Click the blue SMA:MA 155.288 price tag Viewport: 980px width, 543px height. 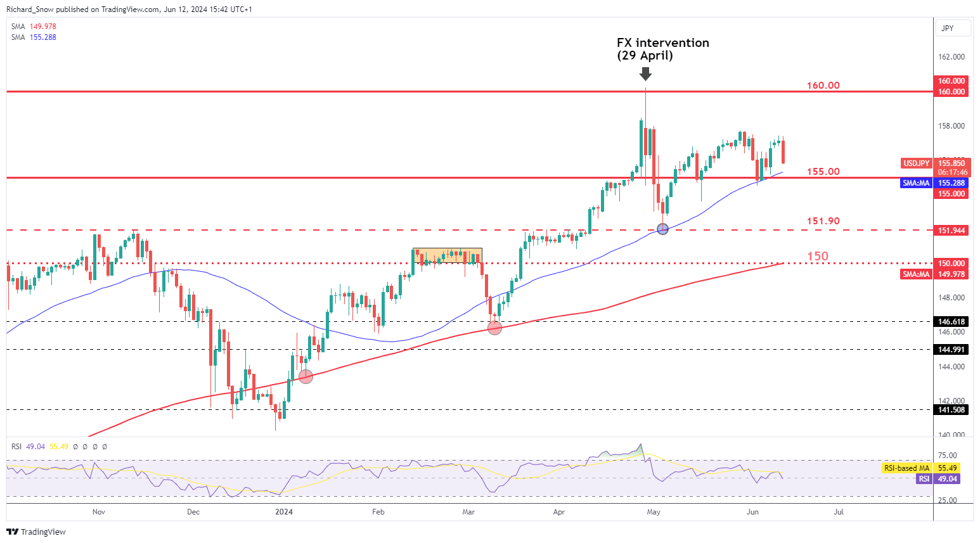pos(935,183)
